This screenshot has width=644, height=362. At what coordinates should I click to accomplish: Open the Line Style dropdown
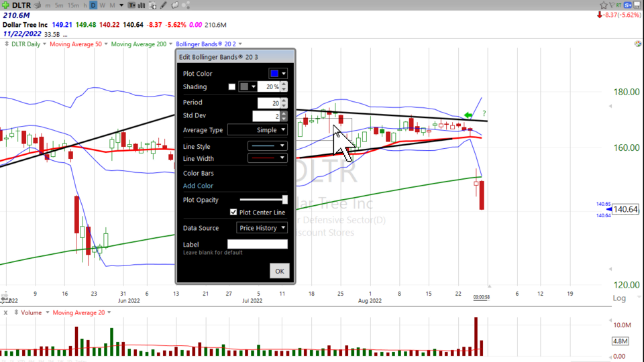(268, 145)
